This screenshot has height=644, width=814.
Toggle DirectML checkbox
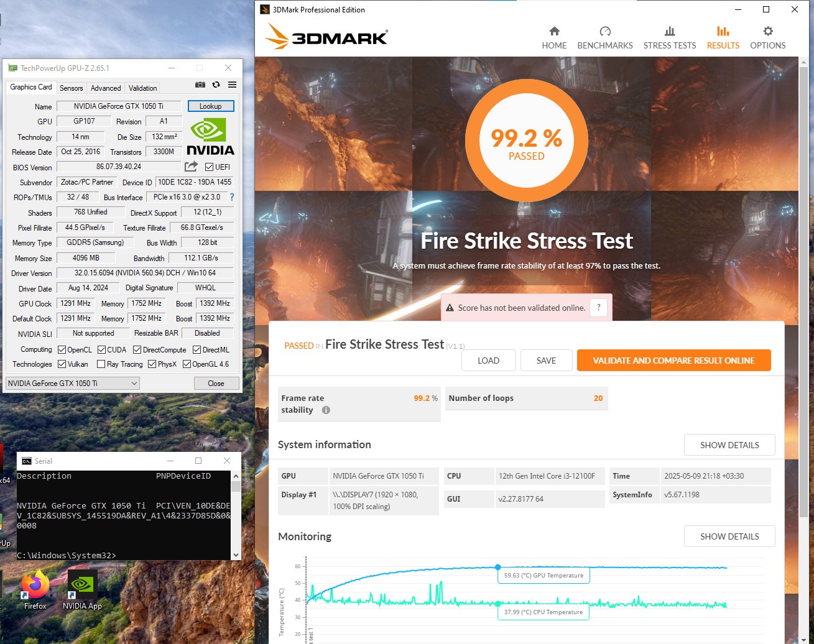pyautogui.click(x=197, y=350)
